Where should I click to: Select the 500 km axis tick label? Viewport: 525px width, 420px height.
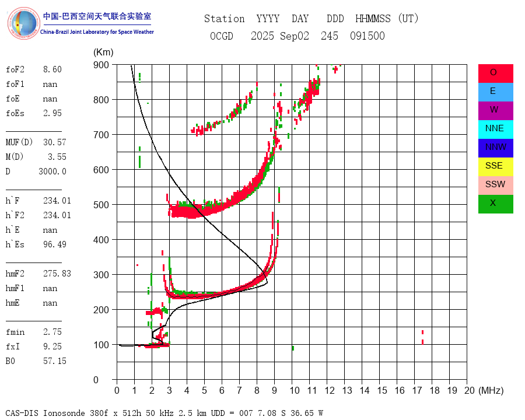point(101,205)
